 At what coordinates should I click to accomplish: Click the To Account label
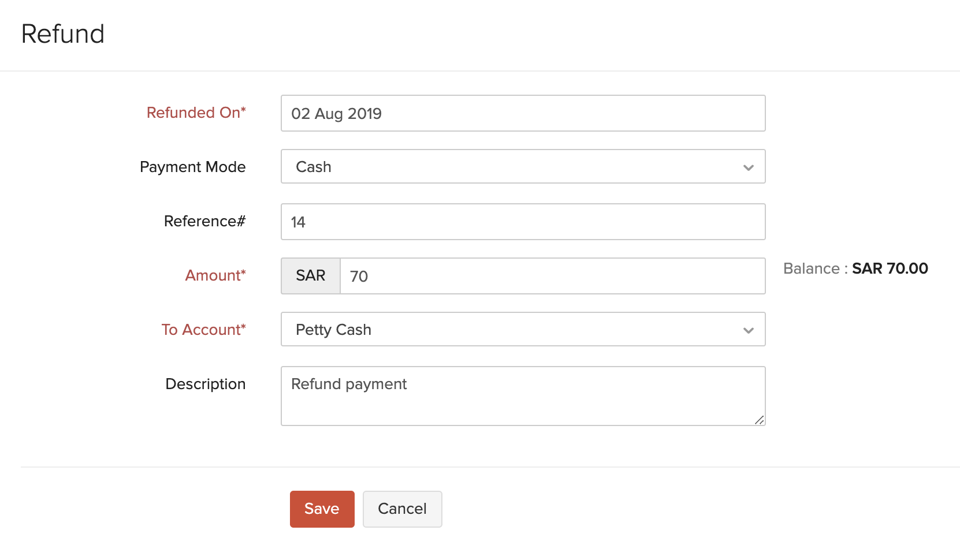pos(204,330)
